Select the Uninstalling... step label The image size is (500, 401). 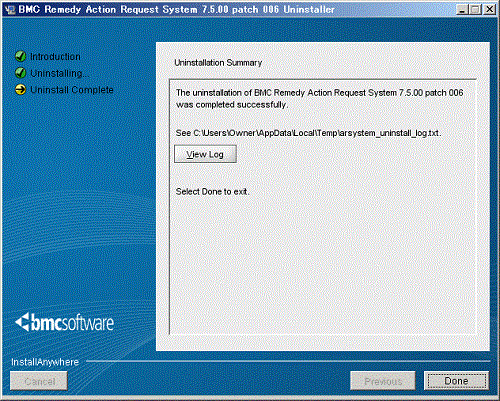click(60, 73)
